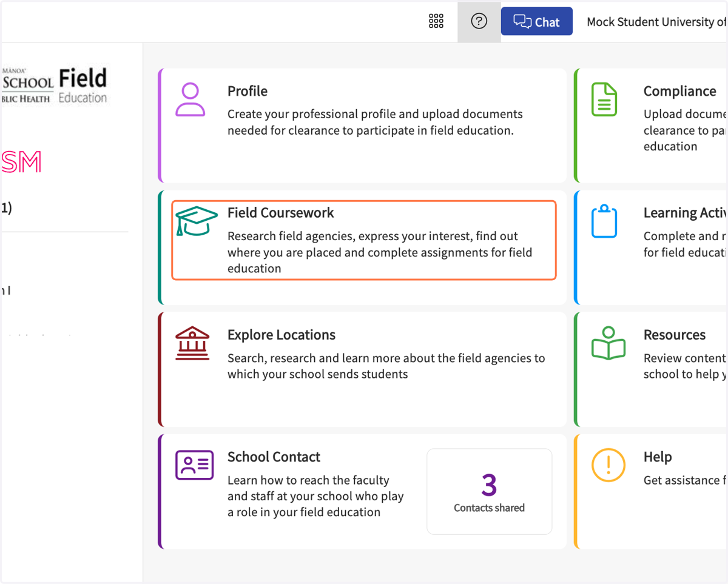Click the Compliance document icon

tap(604, 99)
